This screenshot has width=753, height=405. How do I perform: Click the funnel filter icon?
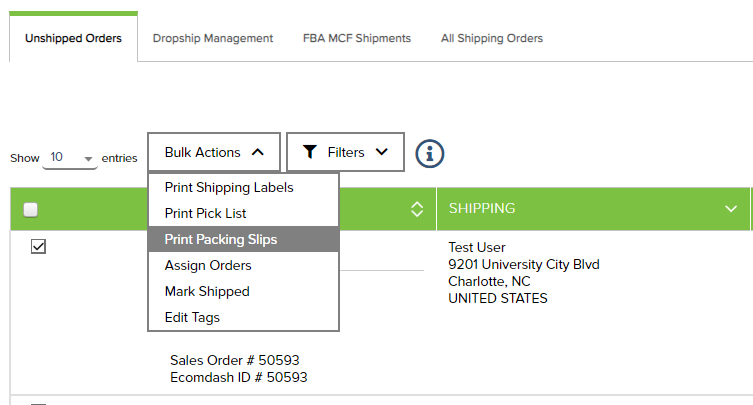point(310,152)
